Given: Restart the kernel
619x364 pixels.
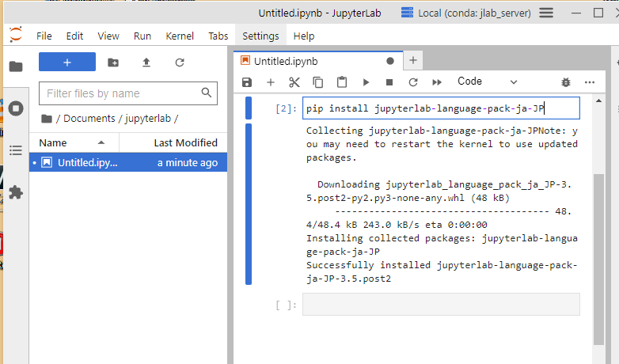Looking at the screenshot, I should (412, 82).
